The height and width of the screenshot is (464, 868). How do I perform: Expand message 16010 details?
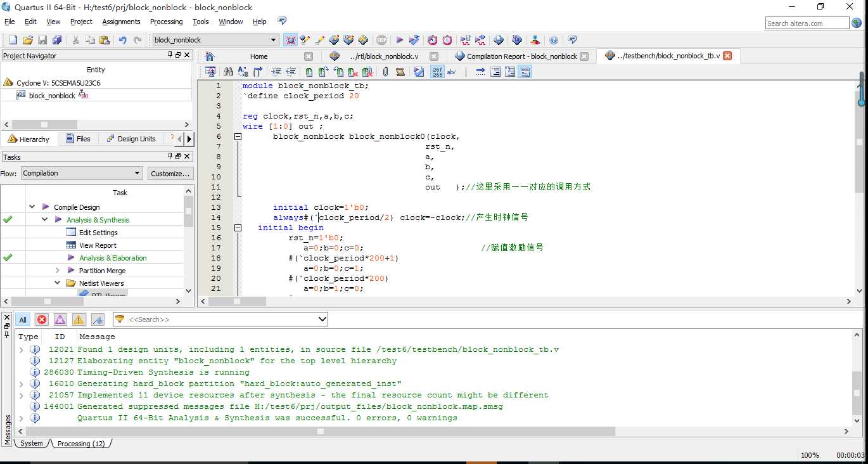tap(22, 384)
